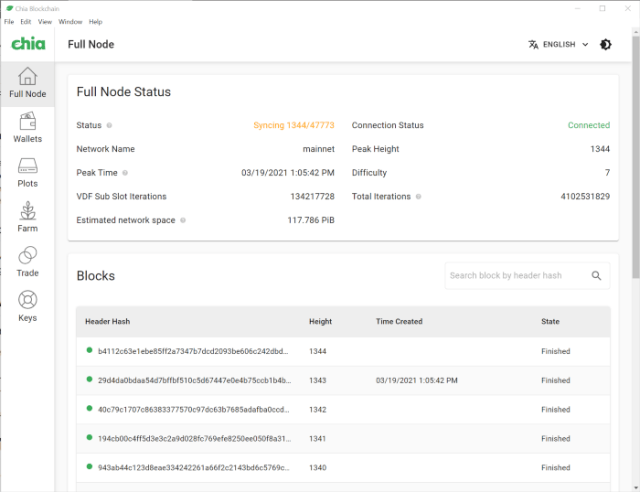
Task: Open the File menu
Action: [9, 21]
